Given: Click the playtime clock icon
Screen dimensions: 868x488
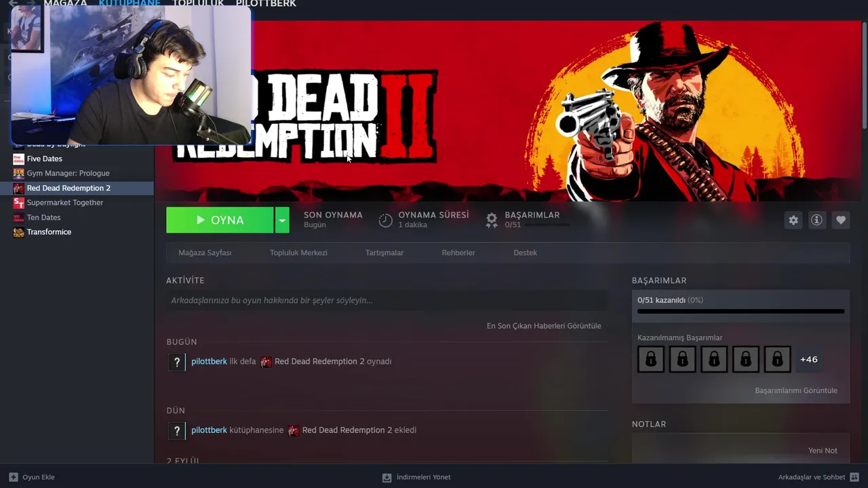Looking at the screenshot, I should pos(385,220).
